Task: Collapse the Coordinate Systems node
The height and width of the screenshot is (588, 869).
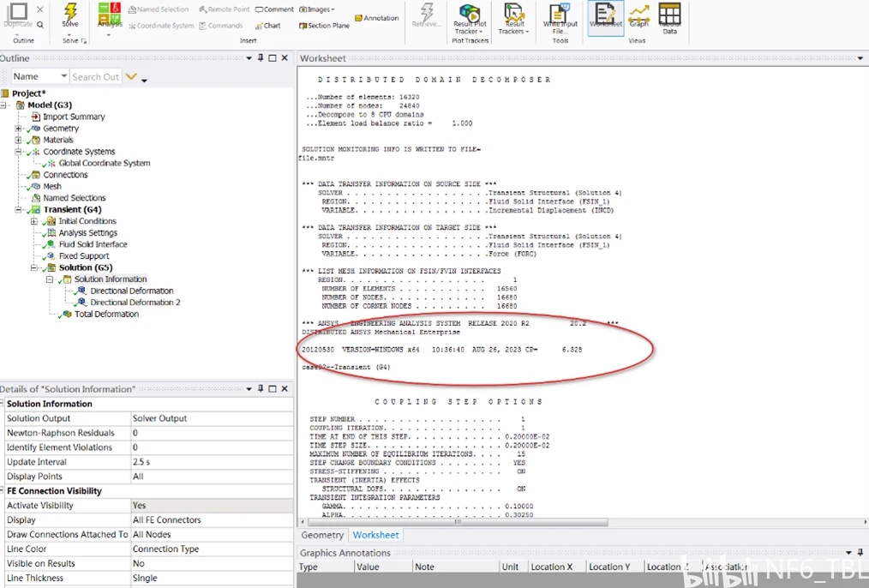Action: [x=18, y=152]
